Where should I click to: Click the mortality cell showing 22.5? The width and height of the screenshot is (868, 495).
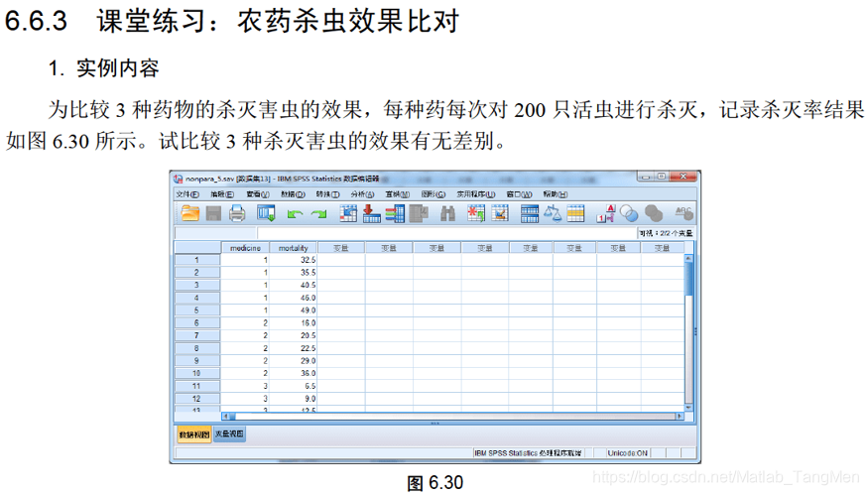tap(293, 348)
